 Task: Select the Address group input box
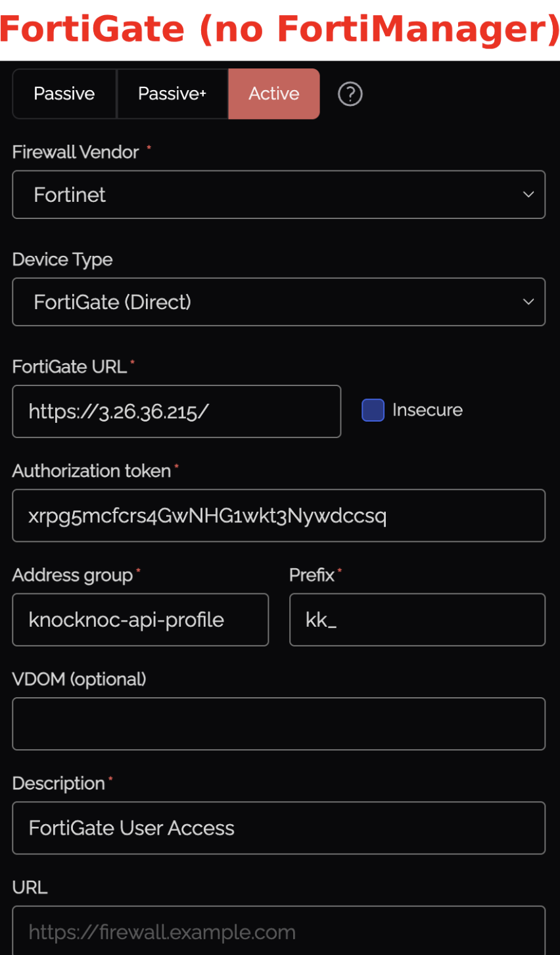pyautogui.click(x=140, y=620)
